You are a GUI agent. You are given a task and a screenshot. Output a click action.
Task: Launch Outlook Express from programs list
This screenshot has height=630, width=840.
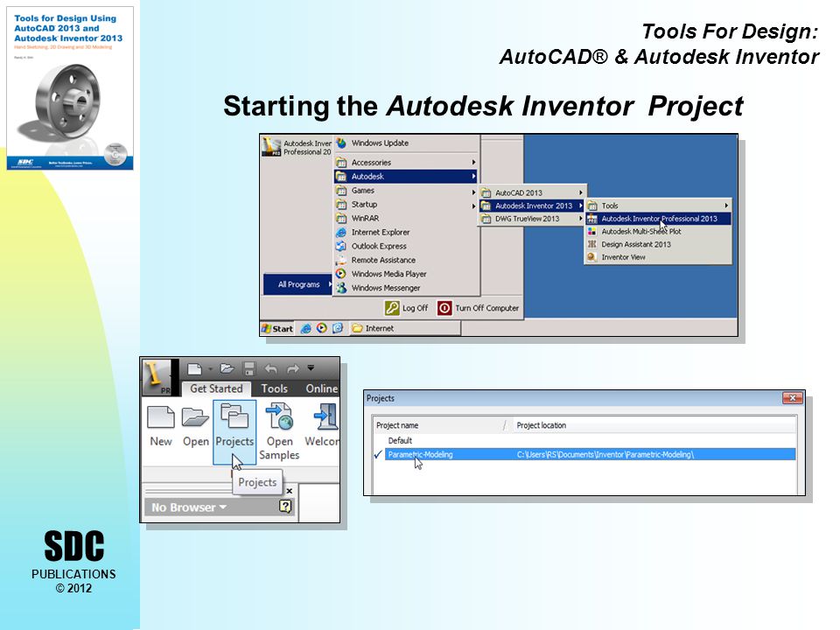click(x=406, y=246)
